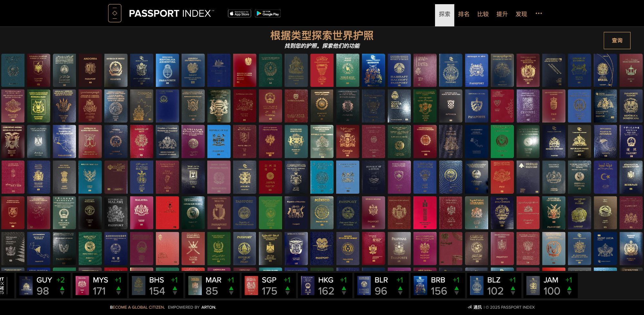Open the 发现 navigation tab

(521, 14)
